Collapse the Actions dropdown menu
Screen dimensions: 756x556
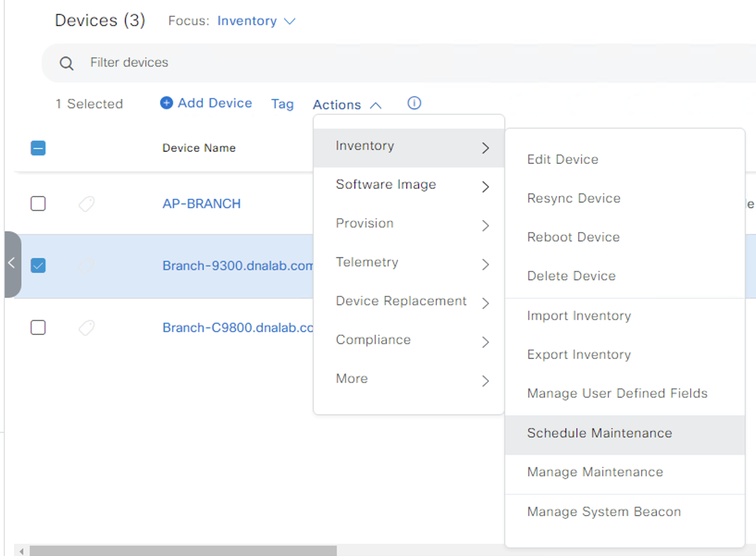347,105
